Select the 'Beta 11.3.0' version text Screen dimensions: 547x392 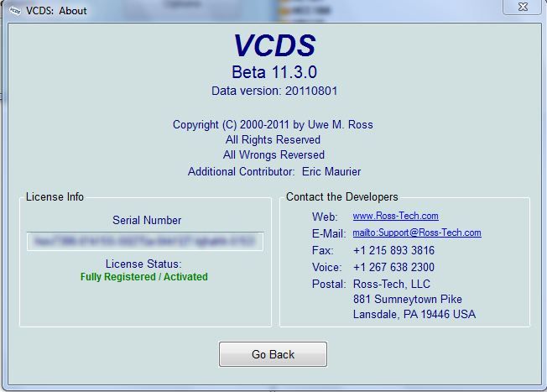tap(274, 72)
